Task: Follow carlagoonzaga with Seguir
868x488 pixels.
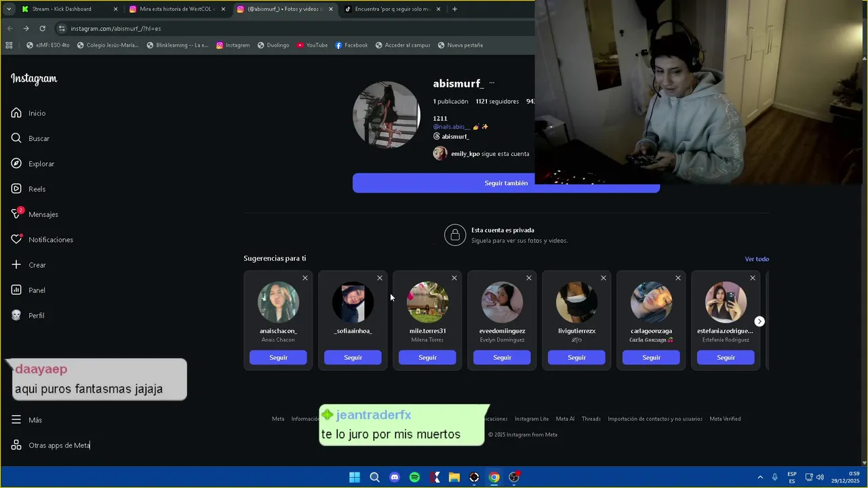Action: 651,357
